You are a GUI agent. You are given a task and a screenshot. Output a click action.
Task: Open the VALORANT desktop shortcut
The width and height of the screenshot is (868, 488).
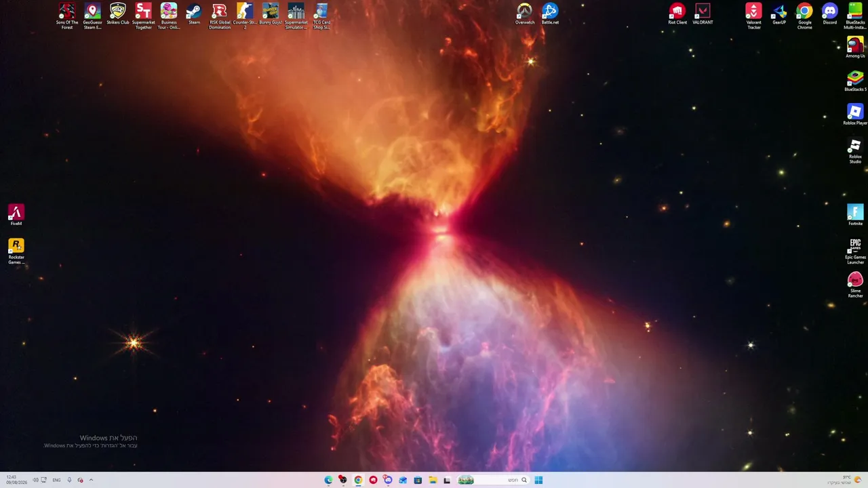click(703, 14)
